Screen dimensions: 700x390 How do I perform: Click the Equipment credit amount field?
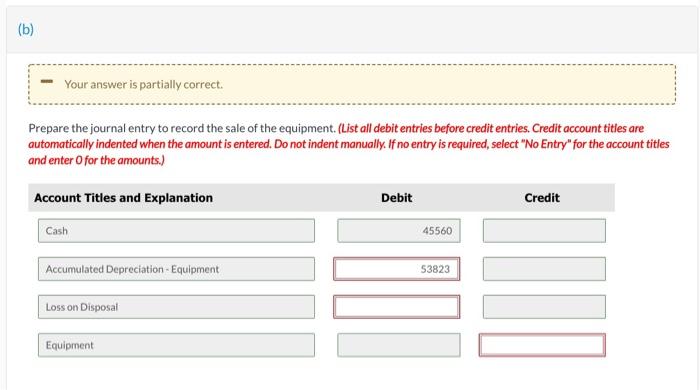[542, 345]
